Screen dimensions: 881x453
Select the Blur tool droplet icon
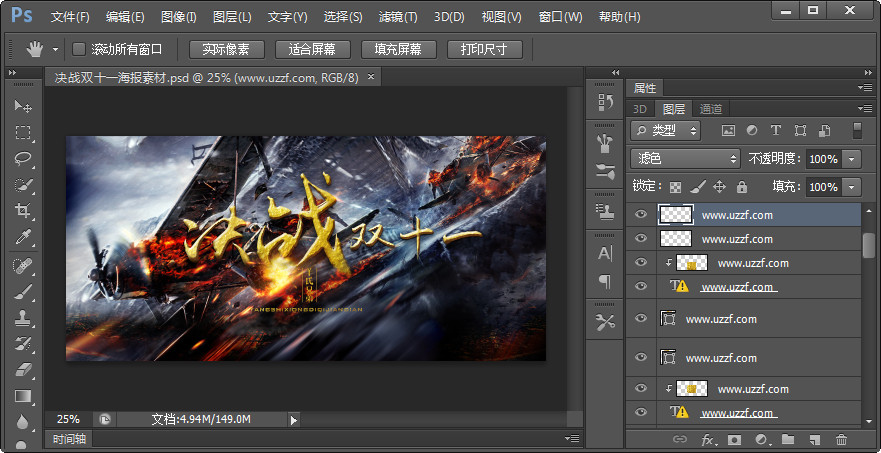point(23,422)
